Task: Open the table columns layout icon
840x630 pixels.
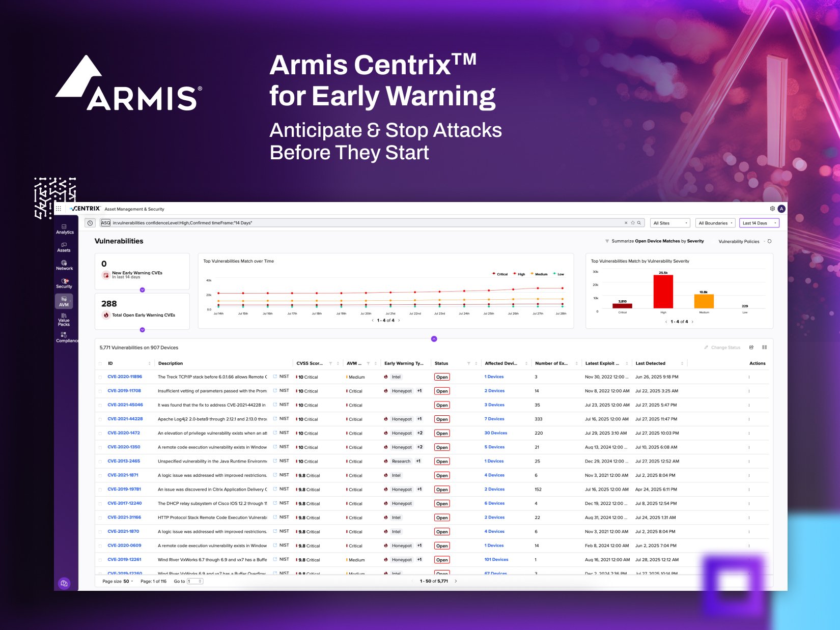Action: click(764, 348)
